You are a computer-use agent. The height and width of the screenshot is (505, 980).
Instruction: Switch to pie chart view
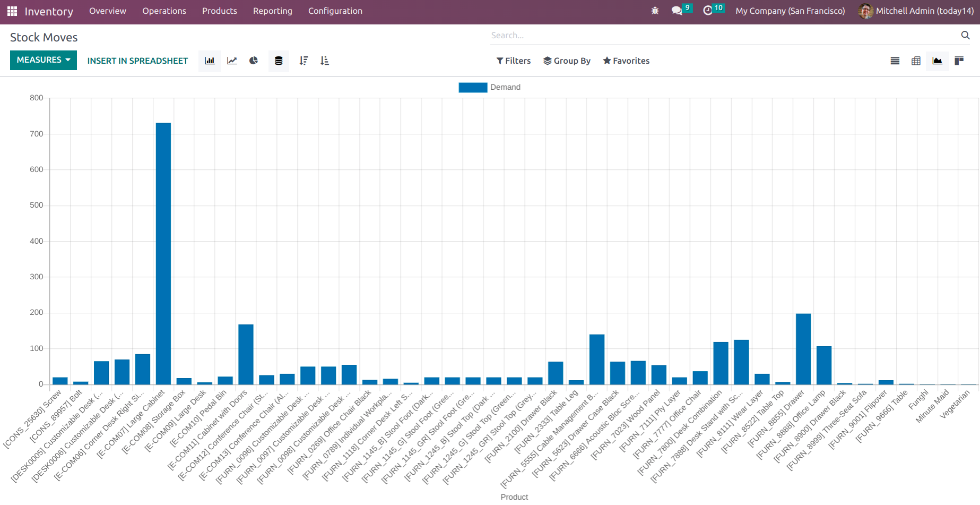click(253, 61)
